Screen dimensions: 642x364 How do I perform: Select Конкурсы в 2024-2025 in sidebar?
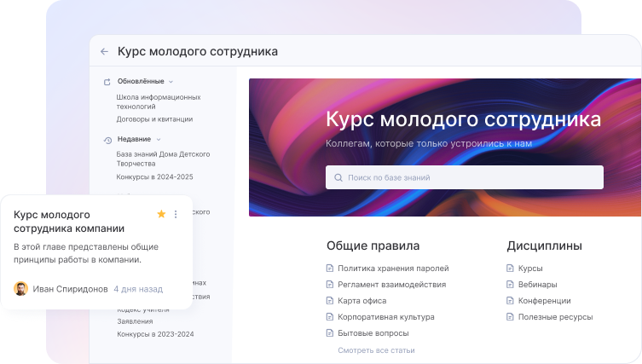click(154, 177)
